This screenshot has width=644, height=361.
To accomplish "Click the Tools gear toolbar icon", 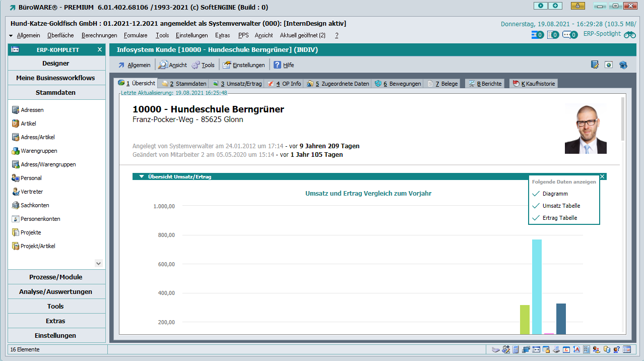I will click(196, 65).
